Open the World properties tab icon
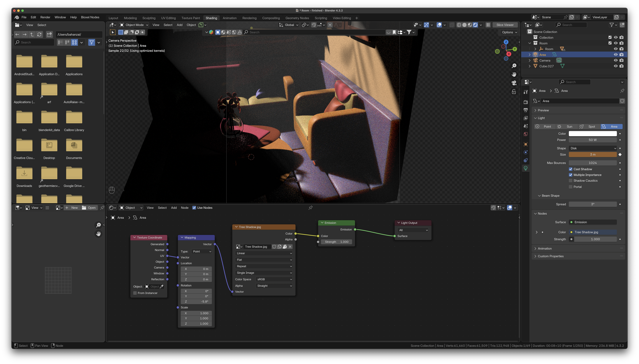The height and width of the screenshot is (364, 639). point(526,134)
